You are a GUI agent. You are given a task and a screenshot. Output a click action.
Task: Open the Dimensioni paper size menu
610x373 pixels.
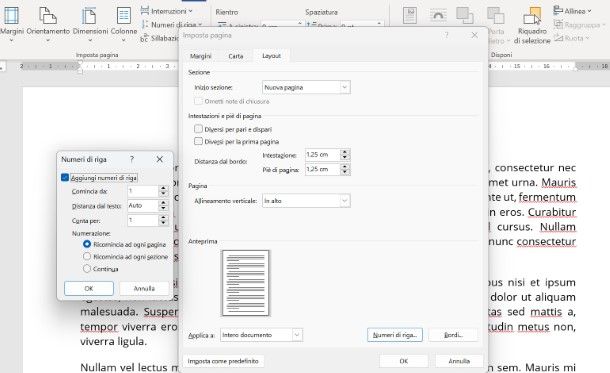[90, 23]
